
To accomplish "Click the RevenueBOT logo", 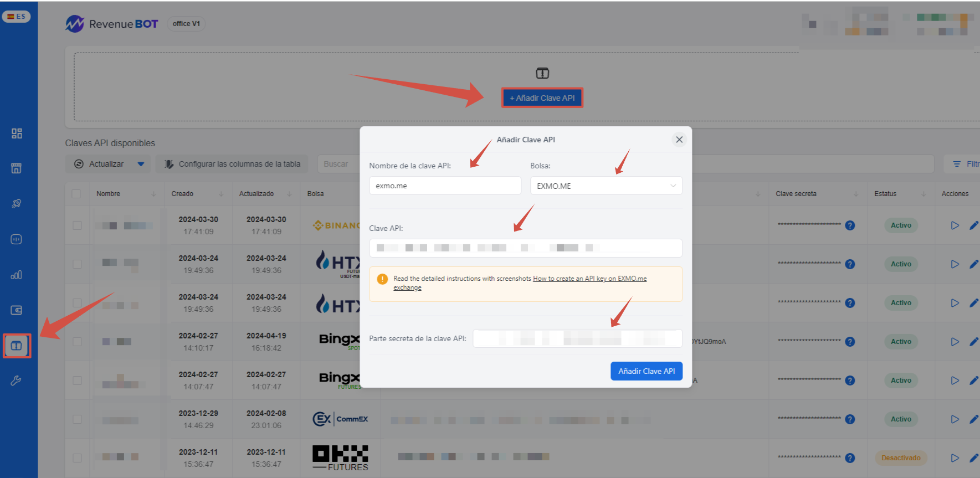I will 112,24.
